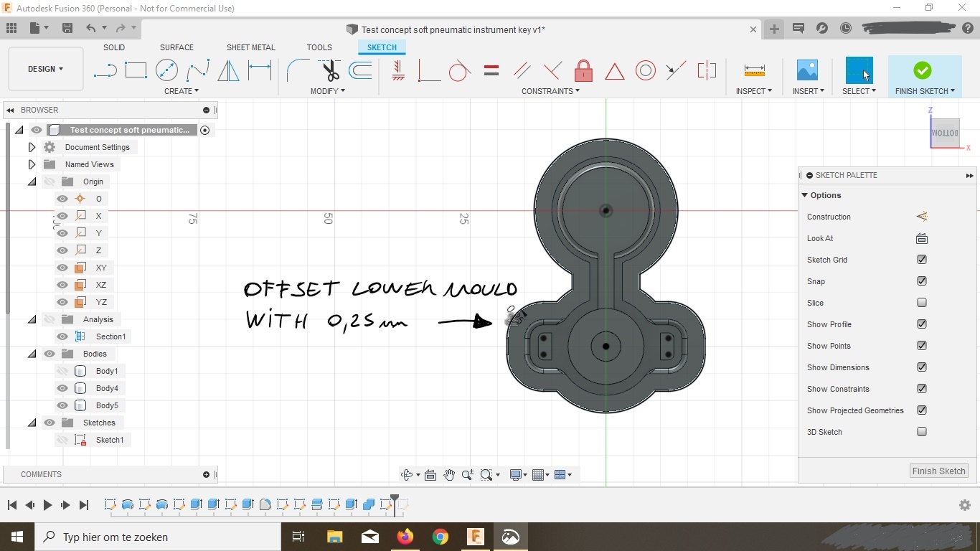Toggle the Show Profile checkbox
This screenshot has width=980, height=551.
click(922, 324)
